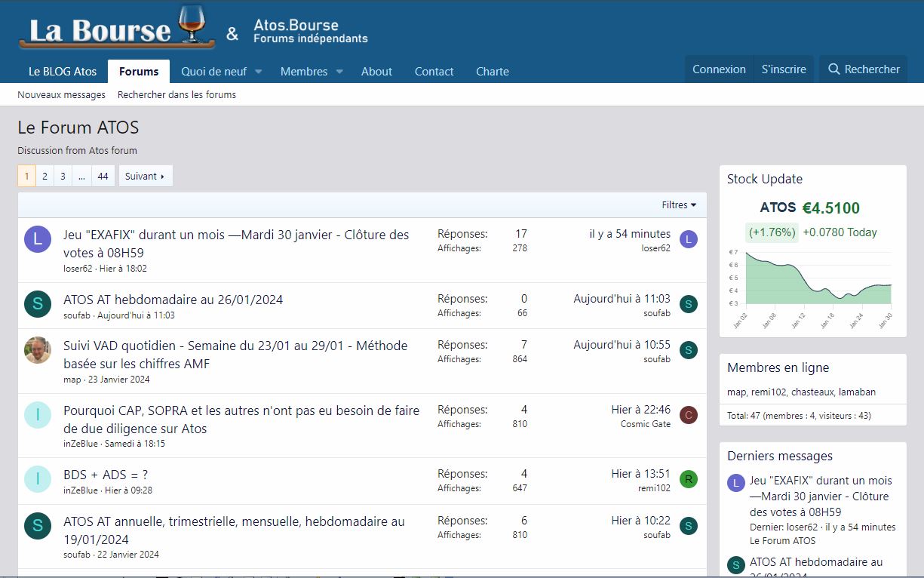This screenshot has width=924, height=578.
Task: Open author avatar L beside the EXAFIX thread title
Action: point(38,239)
